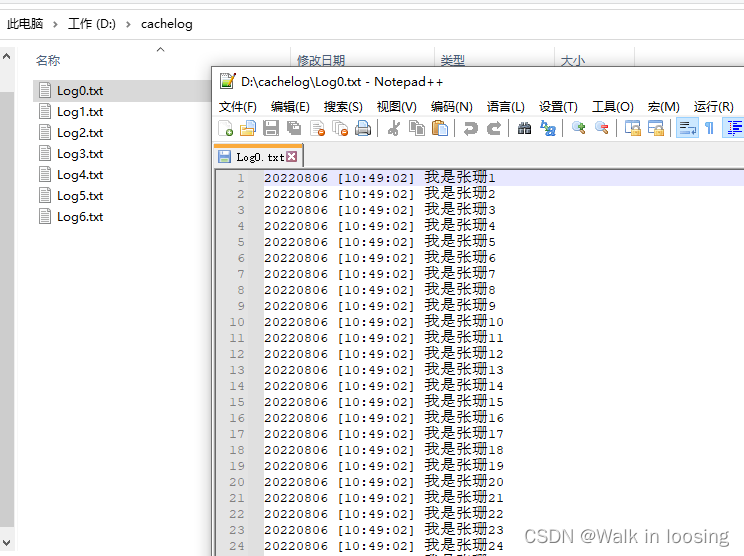
Task: Click the New file toolbar icon
Action: click(226, 128)
